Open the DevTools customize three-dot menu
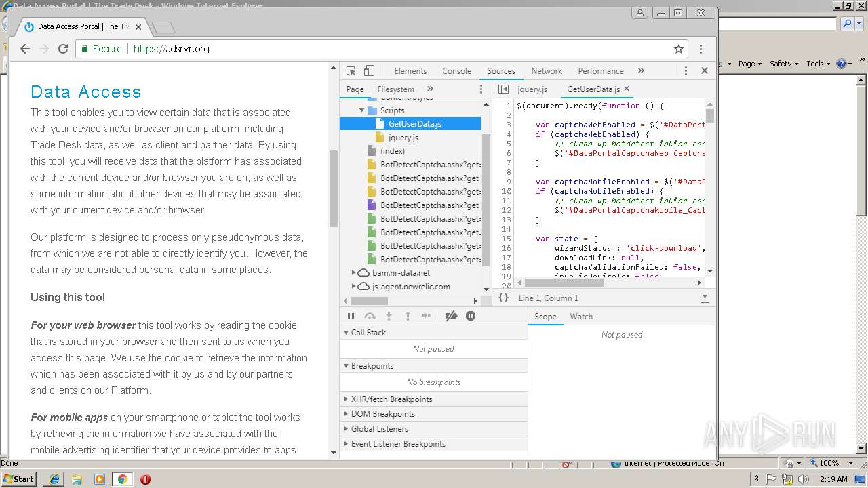 (x=686, y=70)
